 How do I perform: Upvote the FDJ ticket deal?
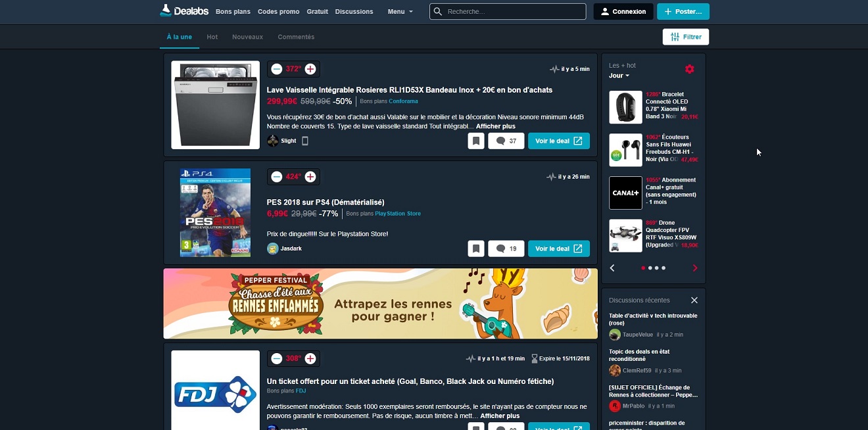310,358
